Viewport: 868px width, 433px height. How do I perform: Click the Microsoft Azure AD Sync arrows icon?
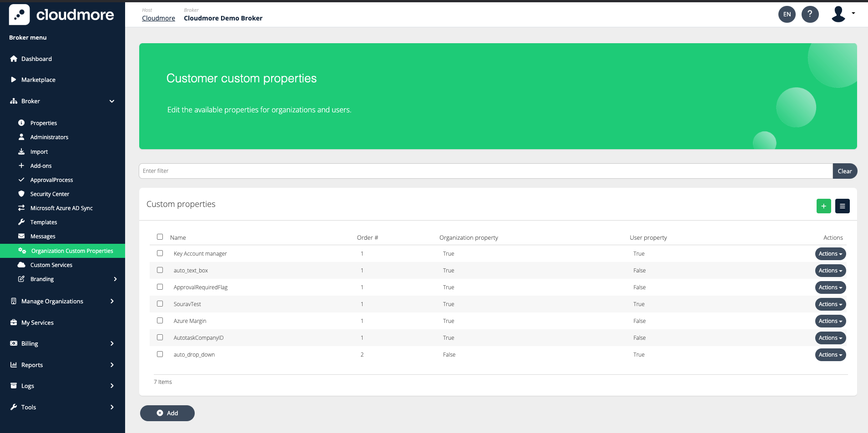[x=21, y=208]
